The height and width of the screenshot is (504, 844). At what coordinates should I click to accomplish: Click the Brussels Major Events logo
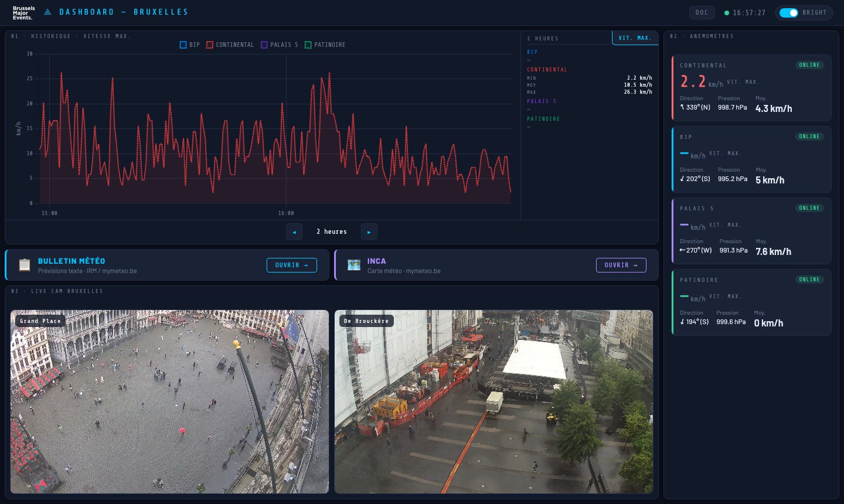(23, 13)
